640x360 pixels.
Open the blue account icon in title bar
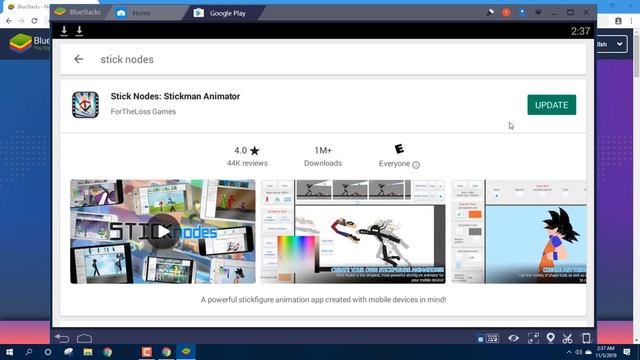pos(522,13)
